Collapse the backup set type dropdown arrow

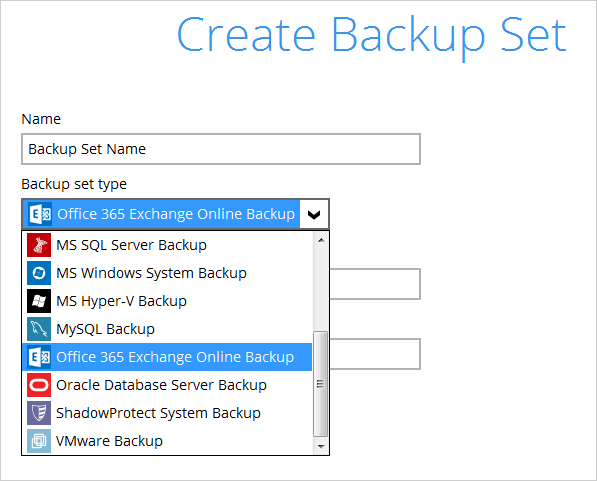[x=314, y=214]
